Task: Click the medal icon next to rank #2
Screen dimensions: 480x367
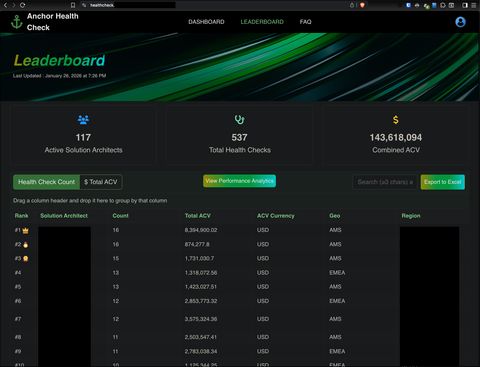Action: coord(26,245)
